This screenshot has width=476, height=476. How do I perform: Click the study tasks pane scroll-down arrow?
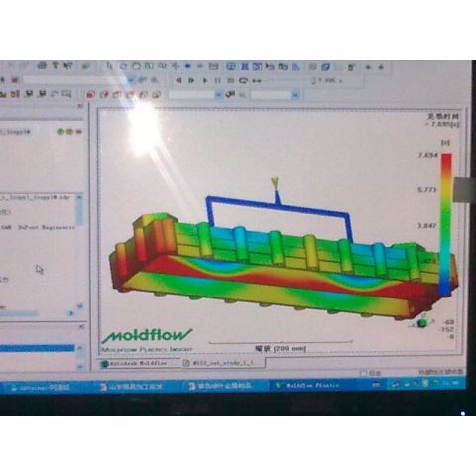tap(79, 306)
